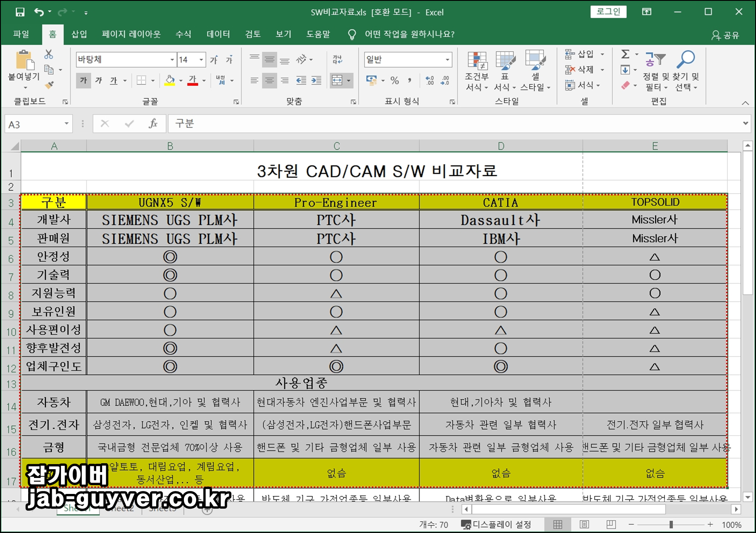756x533 pixels.
Task: Click the AutoSum sigma icon
Action: [x=625, y=54]
